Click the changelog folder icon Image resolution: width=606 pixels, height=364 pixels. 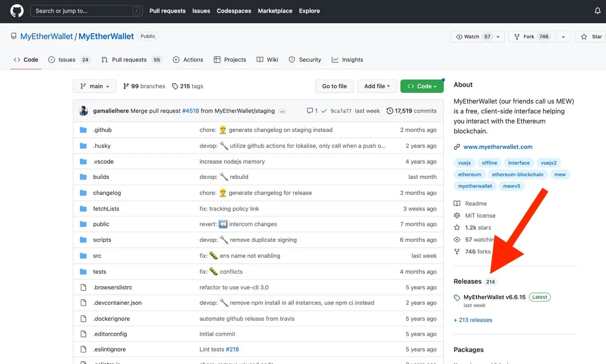(83, 193)
